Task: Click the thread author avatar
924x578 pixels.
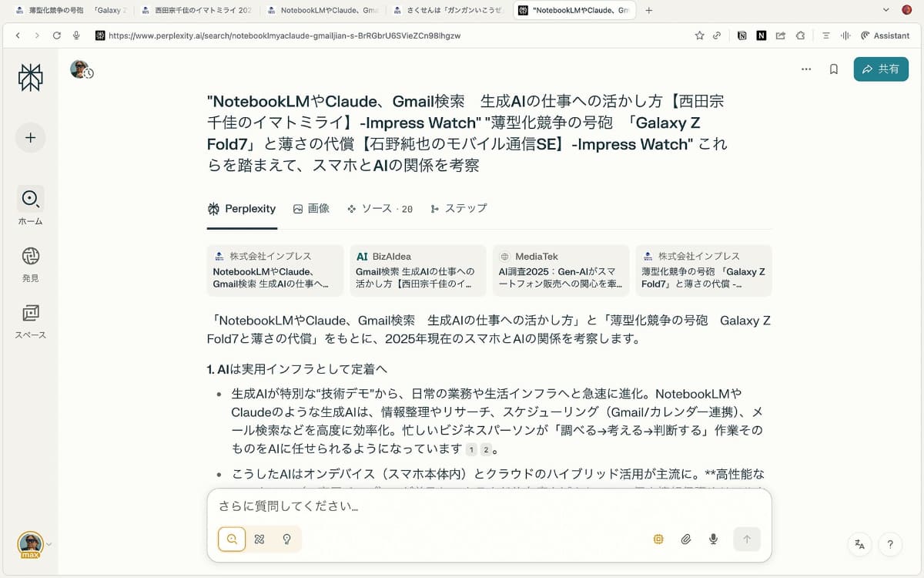Action: click(x=79, y=69)
